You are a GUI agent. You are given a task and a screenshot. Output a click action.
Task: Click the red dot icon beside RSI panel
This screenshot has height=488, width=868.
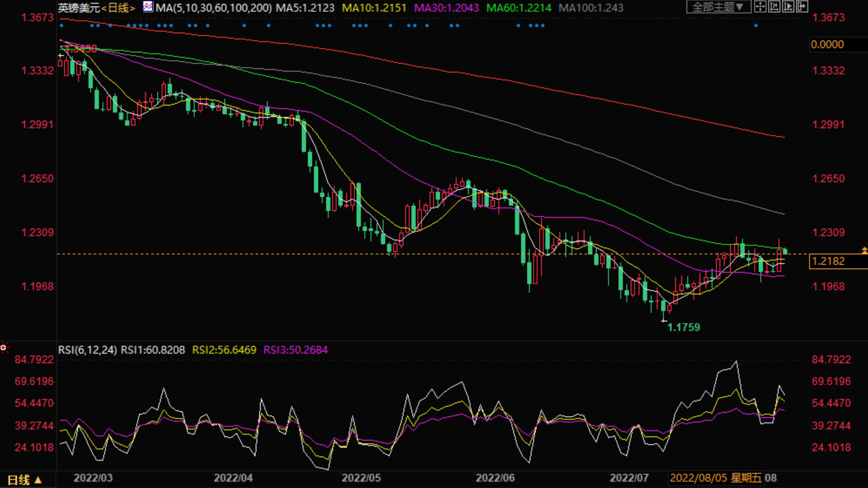3,348
